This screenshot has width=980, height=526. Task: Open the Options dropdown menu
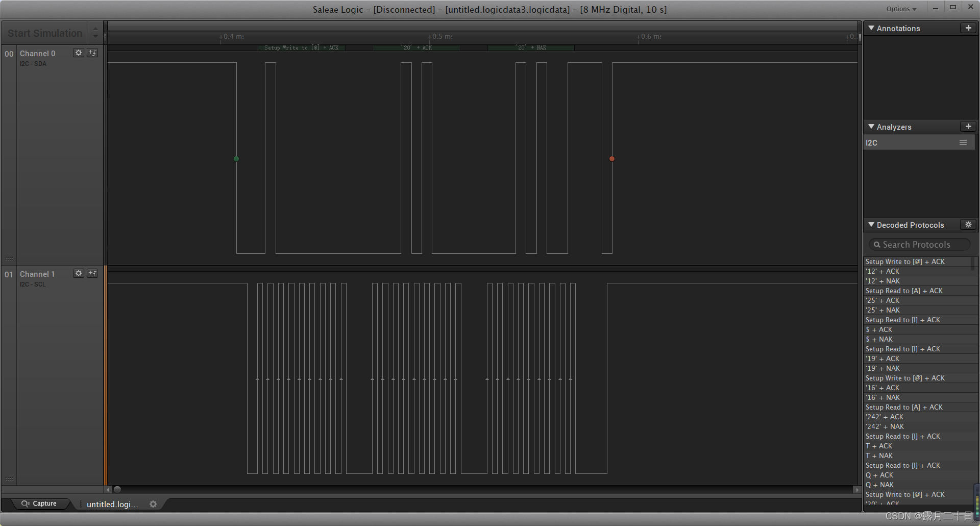click(x=901, y=9)
